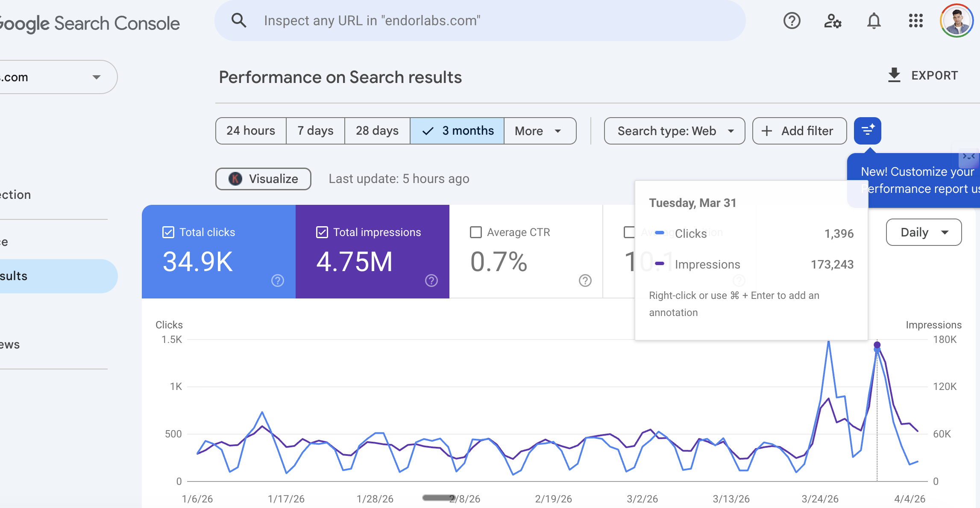Image resolution: width=980 pixels, height=508 pixels.
Task: Open the Google apps grid
Action: (x=915, y=21)
